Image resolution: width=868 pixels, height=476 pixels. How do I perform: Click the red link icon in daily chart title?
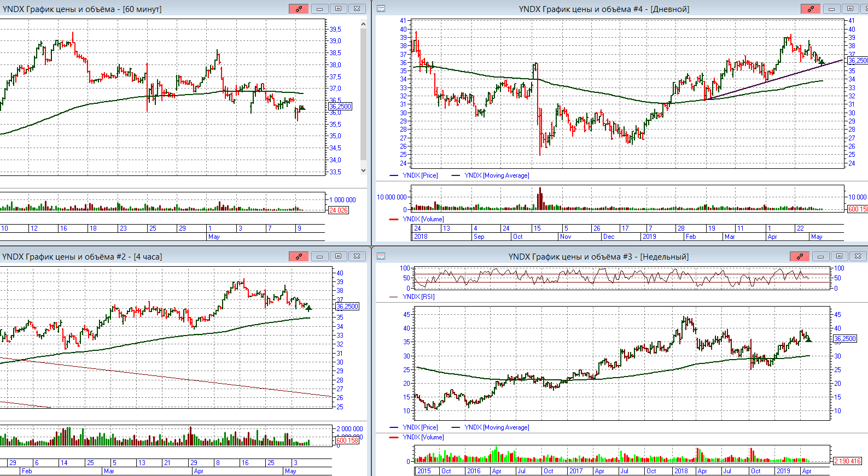(x=811, y=9)
